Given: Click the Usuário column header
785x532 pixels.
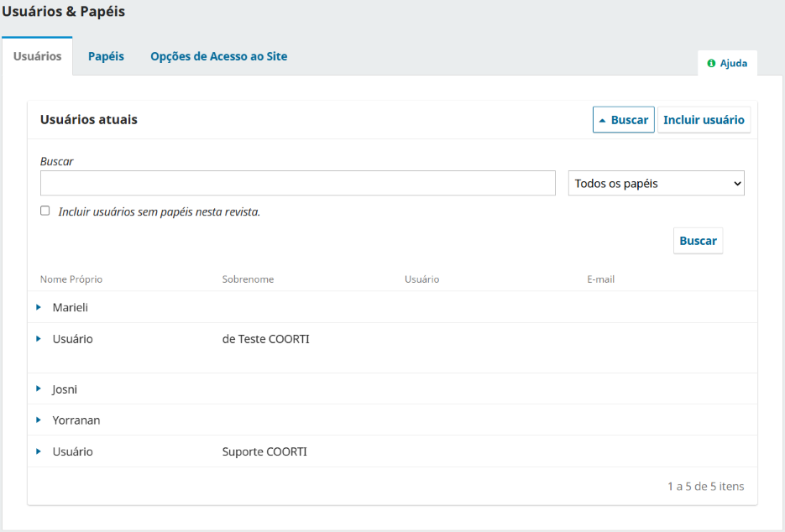Looking at the screenshot, I should click(421, 279).
